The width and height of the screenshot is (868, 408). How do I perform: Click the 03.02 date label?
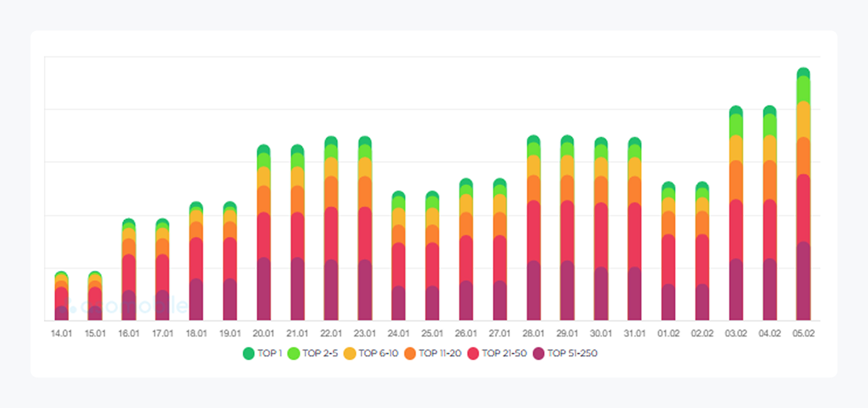point(736,333)
